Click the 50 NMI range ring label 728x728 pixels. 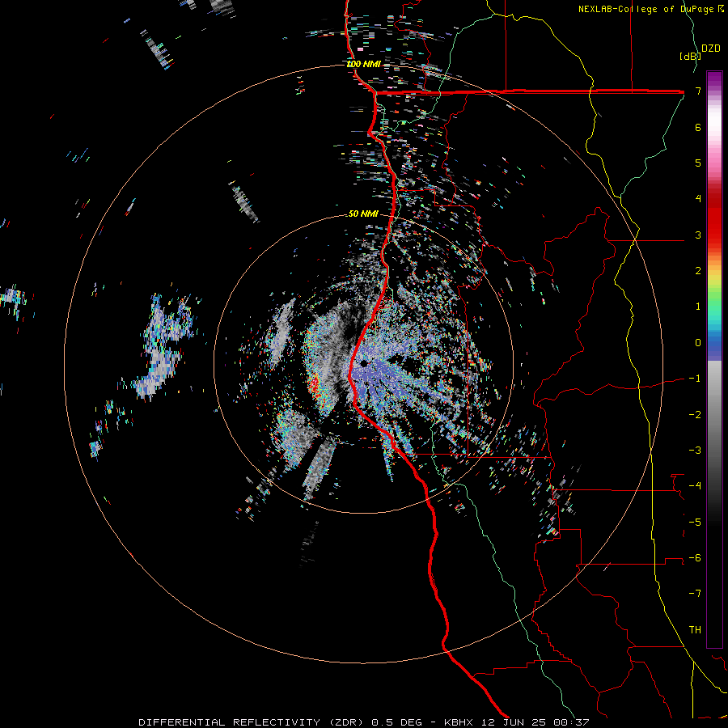(x=363, y=214)
